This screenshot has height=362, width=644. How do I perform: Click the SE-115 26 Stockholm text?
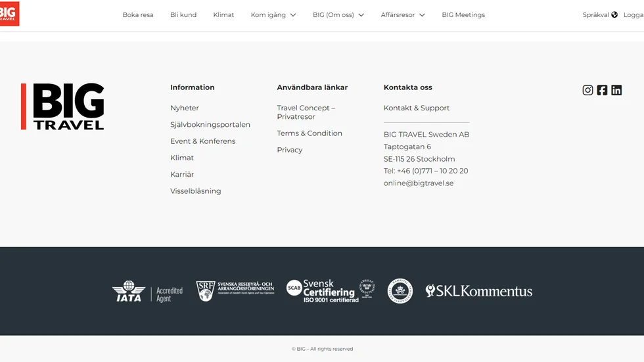pyautogui.click(x=419, y=159)
